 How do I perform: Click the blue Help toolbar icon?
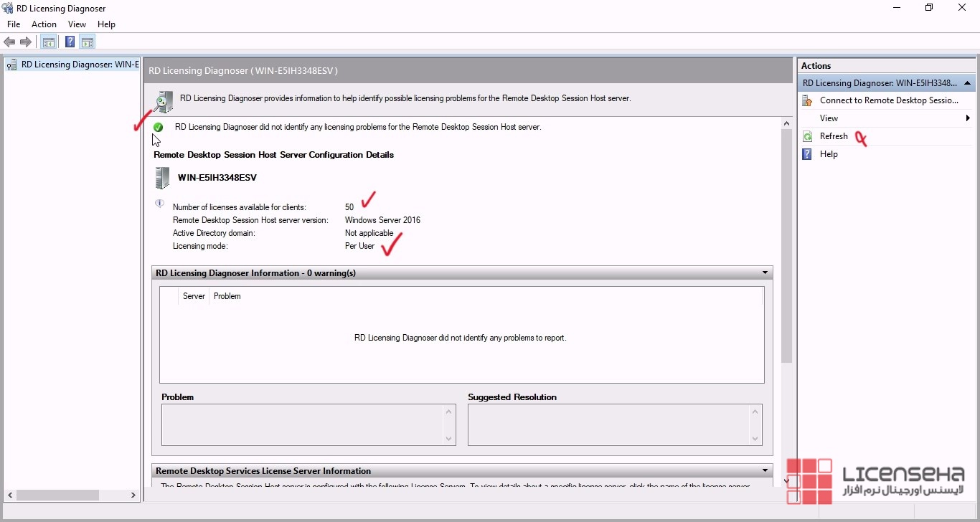(x=70, y=42)
